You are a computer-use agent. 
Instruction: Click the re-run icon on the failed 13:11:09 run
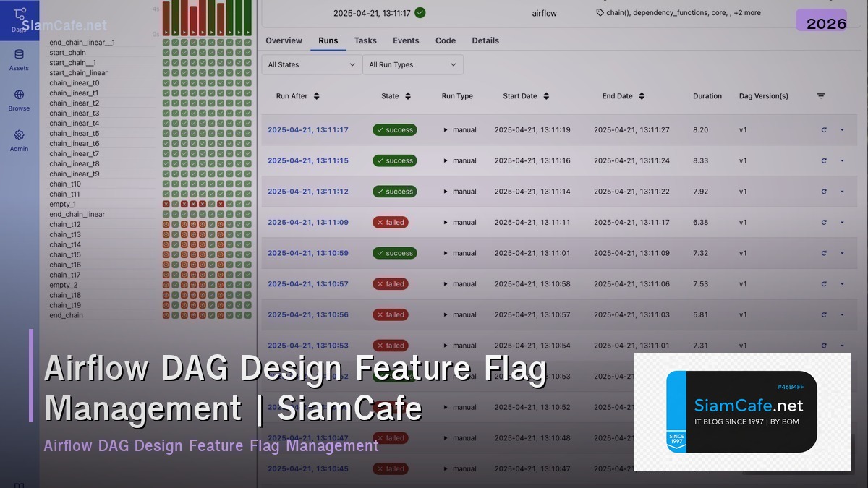(x=824, y=222)
